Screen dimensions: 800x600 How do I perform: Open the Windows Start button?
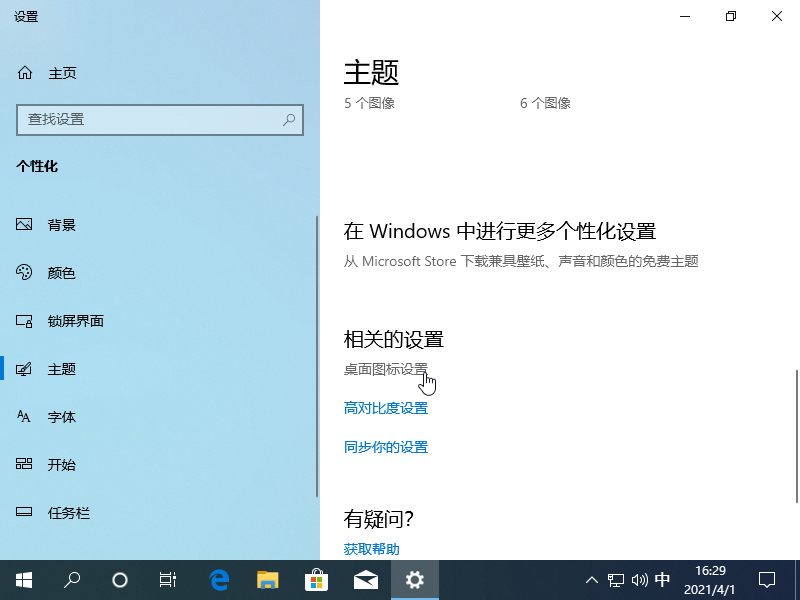(24, 579)
